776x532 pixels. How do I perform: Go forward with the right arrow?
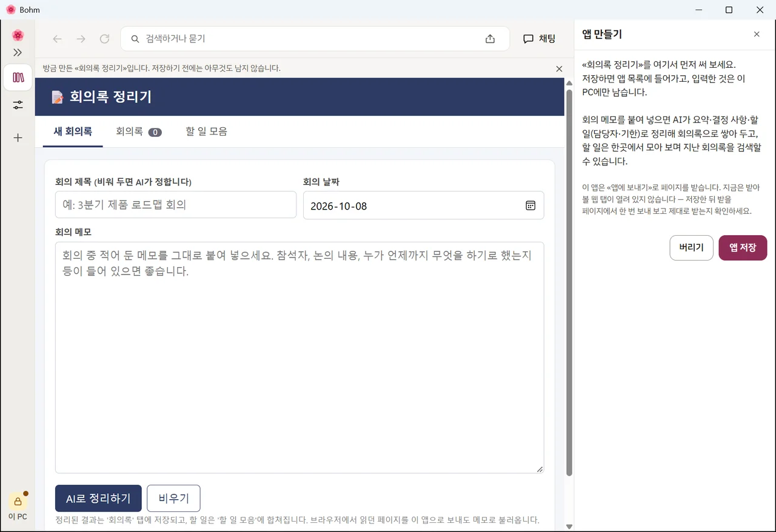[81, 39]
